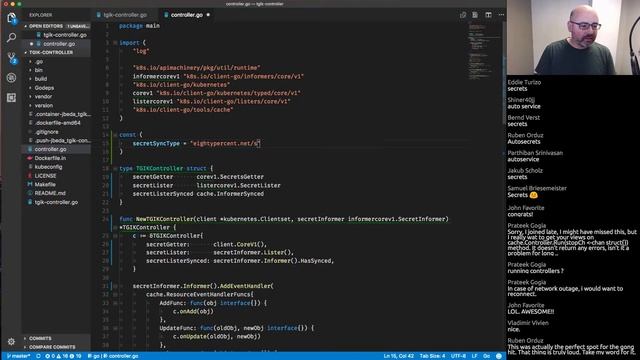Open tgik-controller.go in the Open Editors list
Screen dimensions: 640x360
(x=57, y=35)
